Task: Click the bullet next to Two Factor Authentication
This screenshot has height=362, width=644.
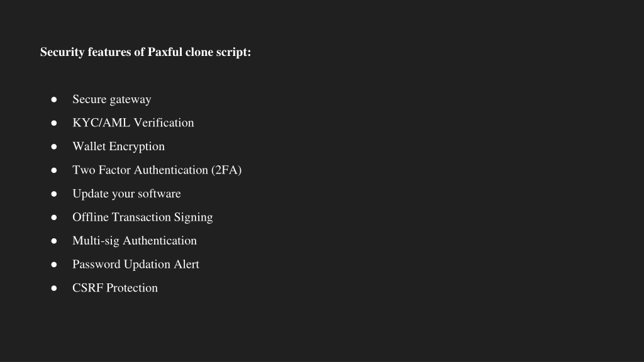Action: tap(54, 170)
